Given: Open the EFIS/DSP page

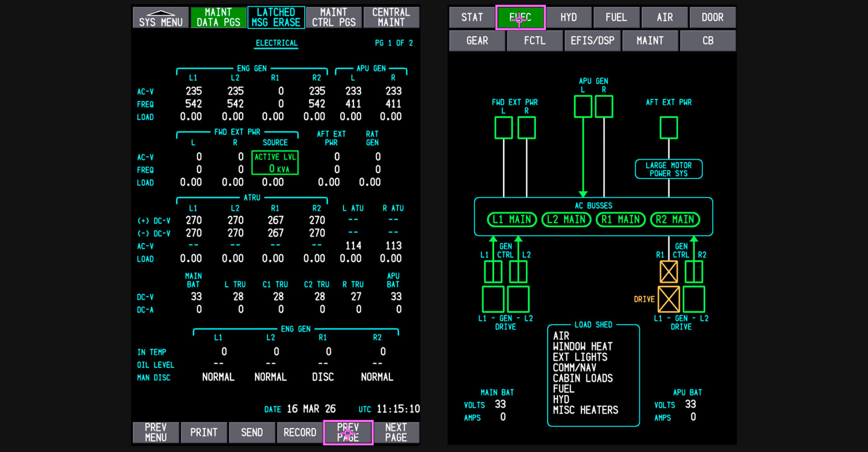Looking at the screenshot, I should 593,41.
